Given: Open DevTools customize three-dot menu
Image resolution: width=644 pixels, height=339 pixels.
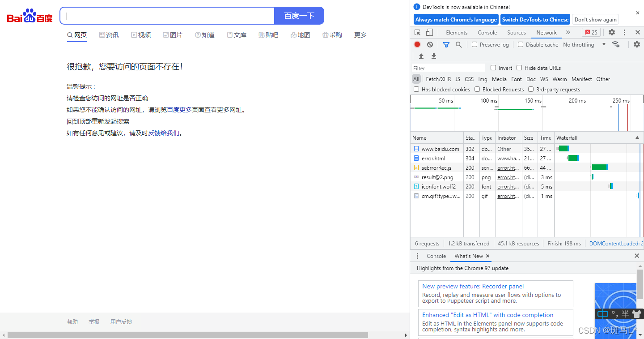Looking at the screenshot, I should point(625,32).
